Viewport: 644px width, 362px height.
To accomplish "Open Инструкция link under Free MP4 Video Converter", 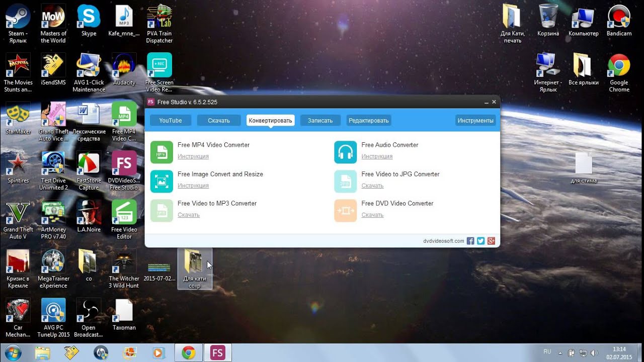I will [x=193, y=156].
